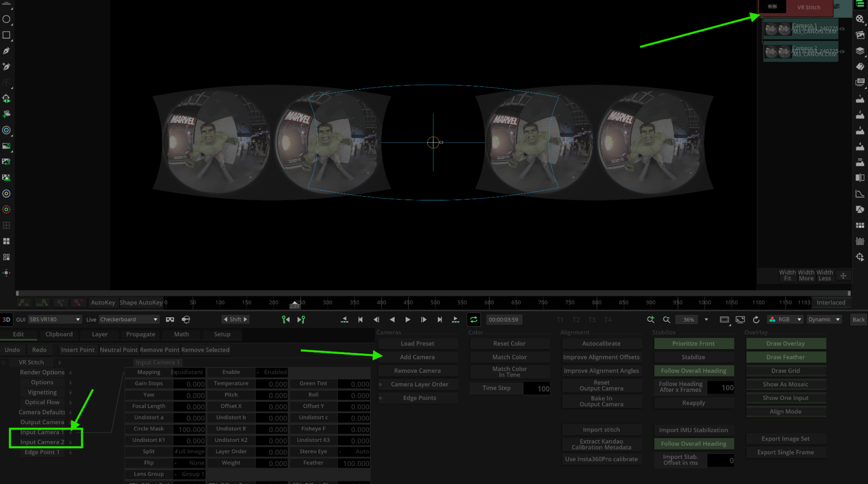Image resolution: width=868 pixels, height=484 pixels.
Task: Toggle Draw Overlay on or off
Action: coord(785,343)
